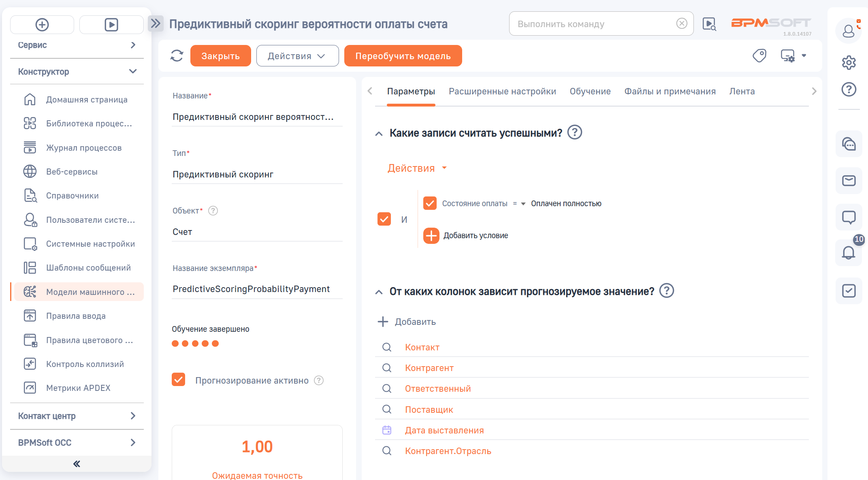The height and width of the screenshot is (480, 868).
Task: Open the Контрагент.Отрасль column link
Action: [x=448, y=450]
